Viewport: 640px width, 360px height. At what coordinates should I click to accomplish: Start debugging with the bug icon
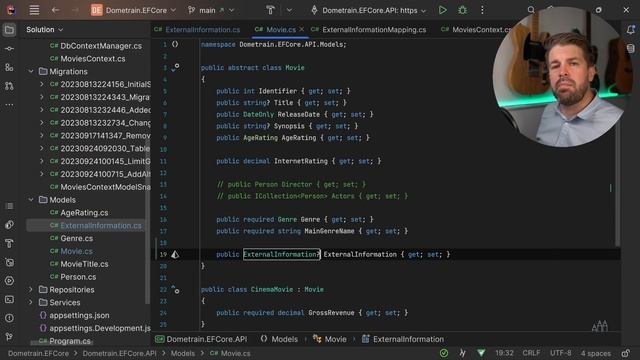tap(462, 10)
